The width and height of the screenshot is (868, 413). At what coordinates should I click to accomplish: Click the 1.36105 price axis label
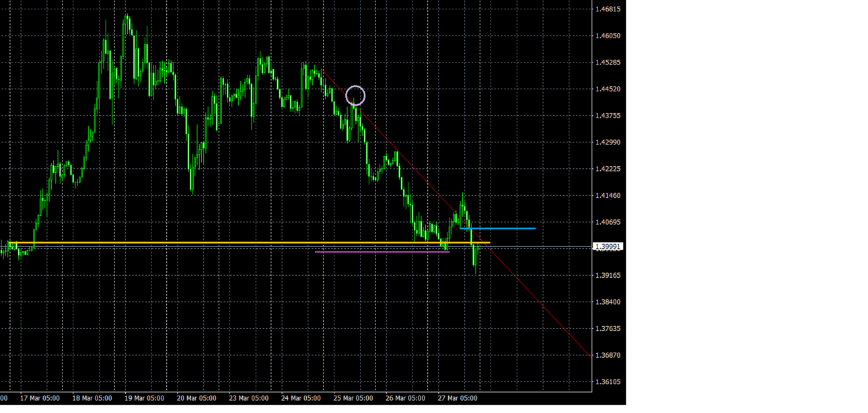[608, 382]
